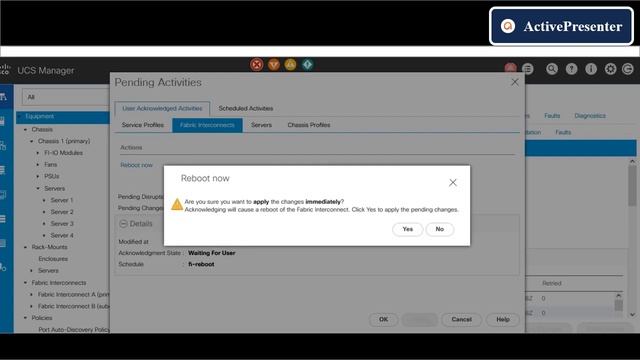Open the settings gear icon
Viewport: 640px width, 360px height.
coord(611,69)
